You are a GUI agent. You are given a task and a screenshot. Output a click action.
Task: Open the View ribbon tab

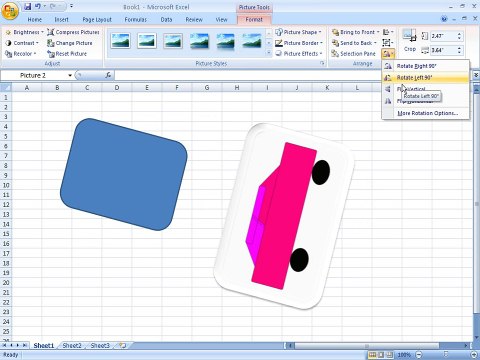pos(221,20)
